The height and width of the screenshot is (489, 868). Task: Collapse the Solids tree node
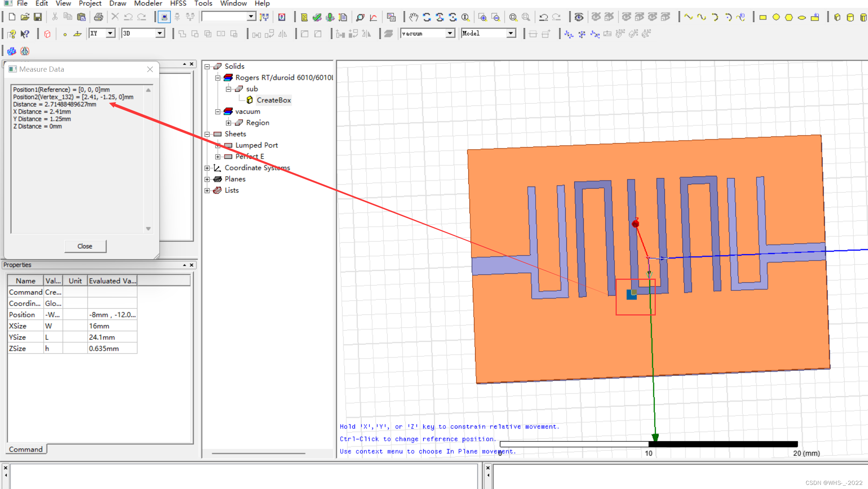pyautogui.click(x=207, y=66)
